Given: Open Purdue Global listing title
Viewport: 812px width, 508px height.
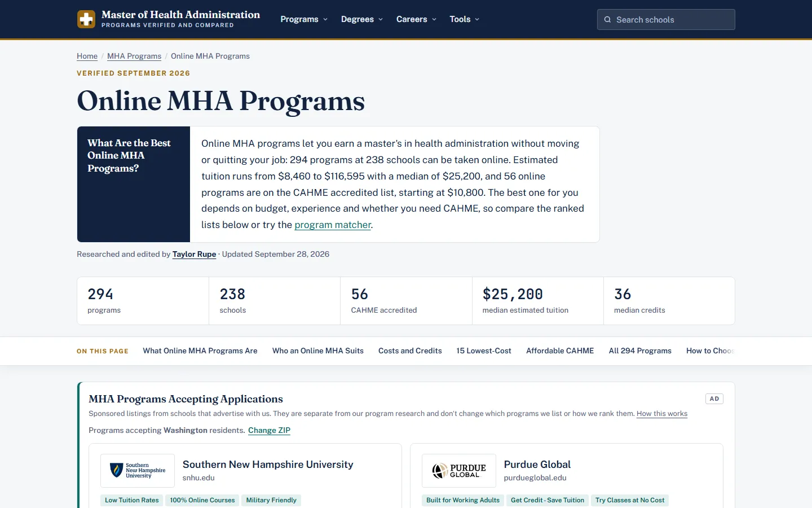Looking at the screenshot, I should [x=537, y=465].
